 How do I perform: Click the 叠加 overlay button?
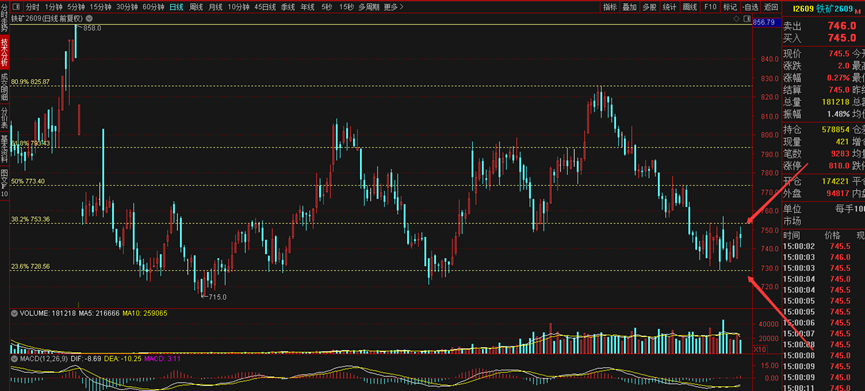[x=629, y=7]
